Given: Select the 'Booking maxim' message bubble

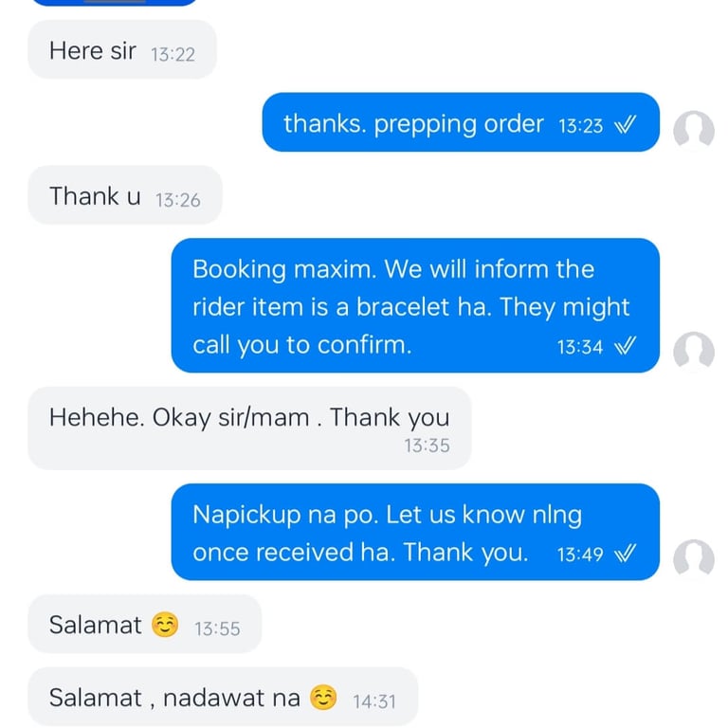Looking at the screenshot, I should coord(415,305).
